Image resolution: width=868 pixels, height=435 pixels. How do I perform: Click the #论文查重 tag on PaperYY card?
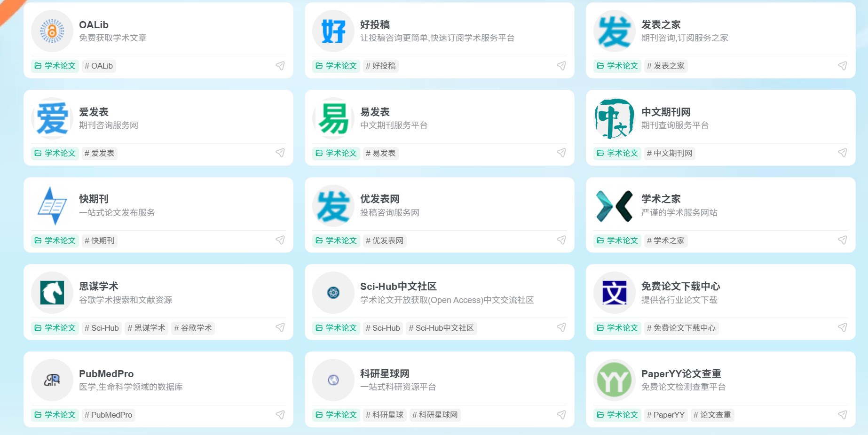tap(712, 415)
